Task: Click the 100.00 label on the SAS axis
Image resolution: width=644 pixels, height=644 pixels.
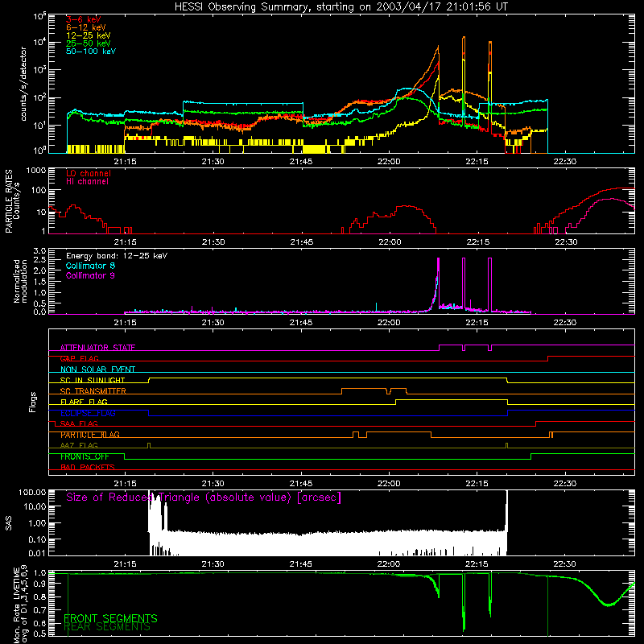Action: [x=32, y=492]
